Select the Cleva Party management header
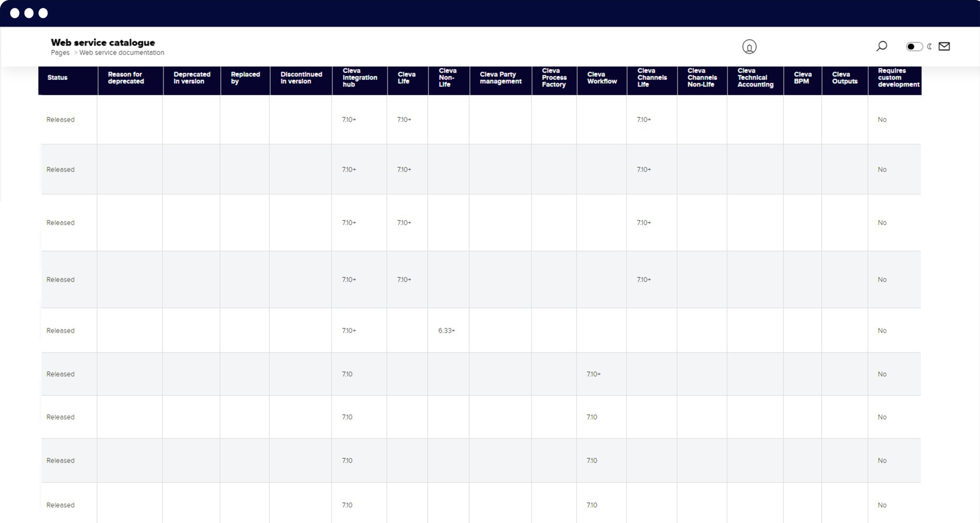 click(x=501, y=78)
